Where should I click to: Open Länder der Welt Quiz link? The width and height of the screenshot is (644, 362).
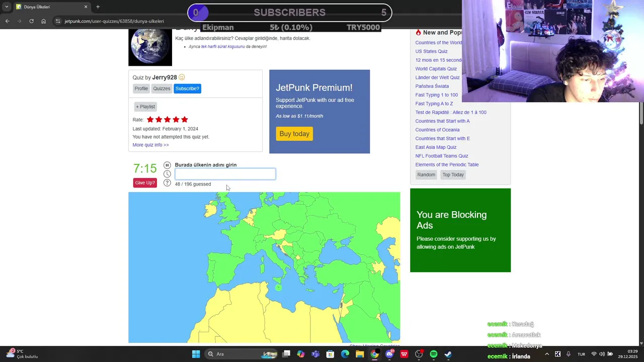[x=437, y=77]
